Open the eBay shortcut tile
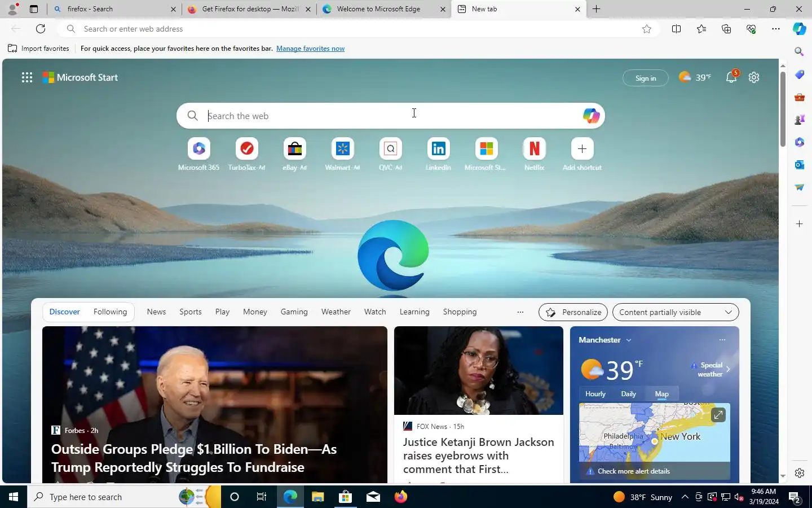The image size is (812, 508). [294, 154]
